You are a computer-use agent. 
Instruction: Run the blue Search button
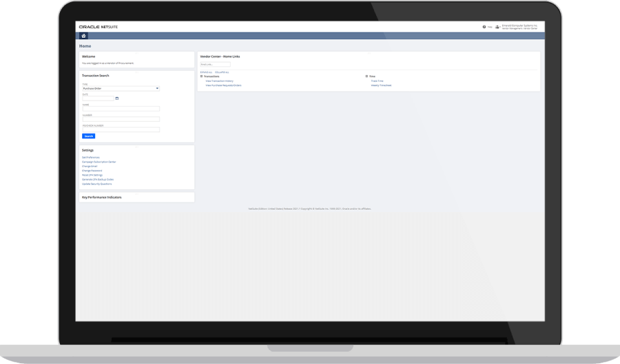pyautogui.click(x=89, y=136)
